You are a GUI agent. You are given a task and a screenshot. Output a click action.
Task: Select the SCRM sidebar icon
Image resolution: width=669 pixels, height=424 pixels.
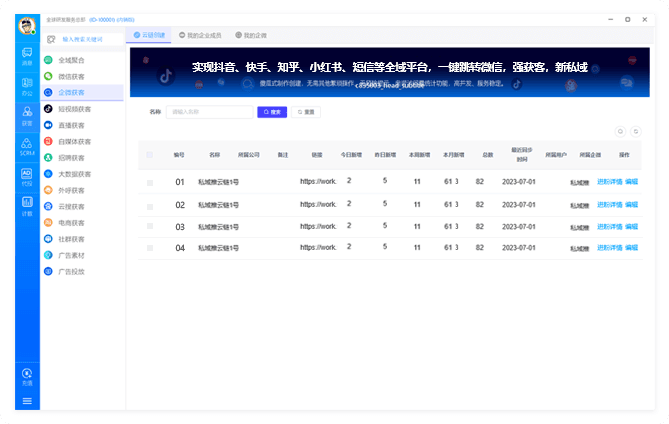pyautogui.click(x=27, y=147)
